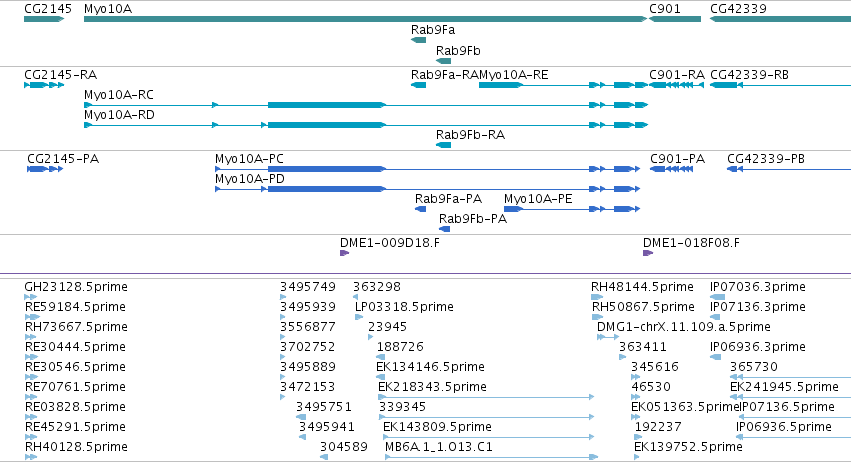The image size is (851, 462).
Task: Select EST EK134146.5prime
Action: 430,367
